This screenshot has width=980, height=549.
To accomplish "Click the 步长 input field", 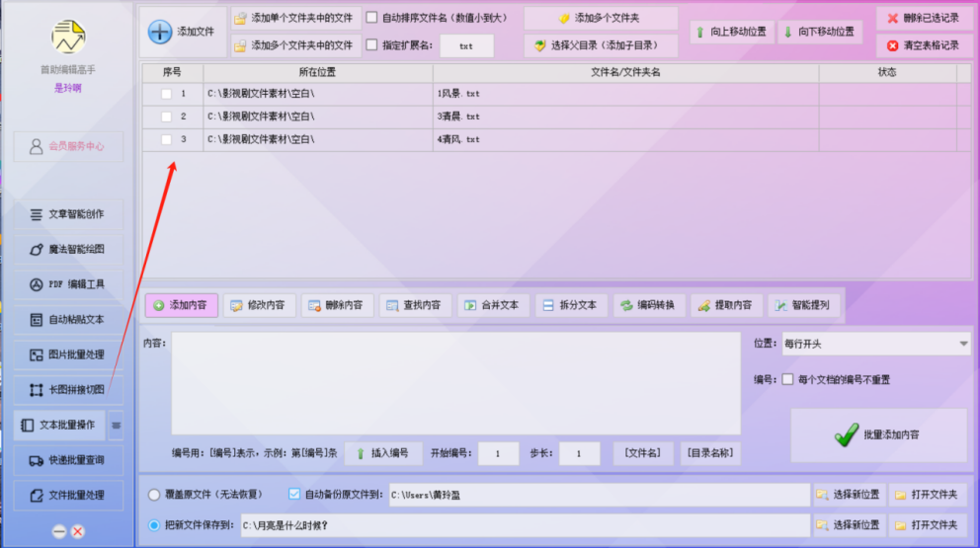I will (x=579, y=454).
